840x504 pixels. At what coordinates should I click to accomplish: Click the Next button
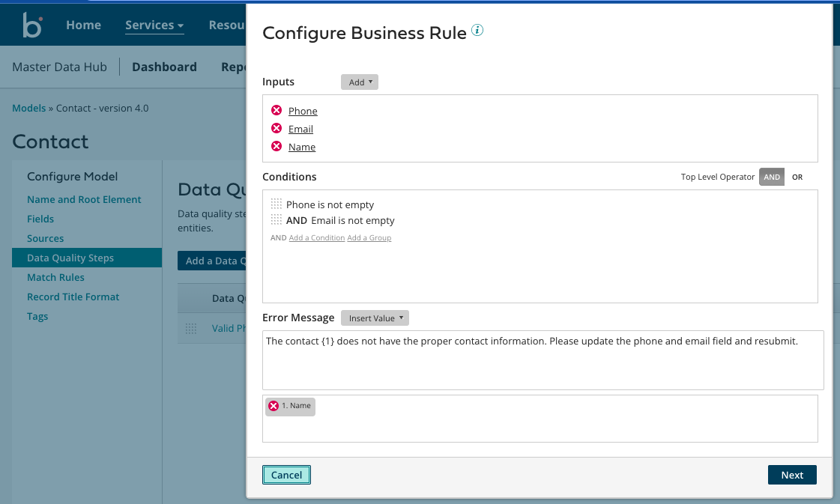point(792,475)
